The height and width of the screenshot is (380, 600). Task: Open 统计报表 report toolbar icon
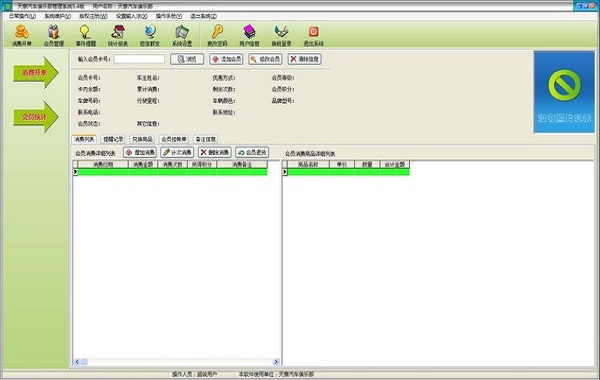[x=117, y=35]
